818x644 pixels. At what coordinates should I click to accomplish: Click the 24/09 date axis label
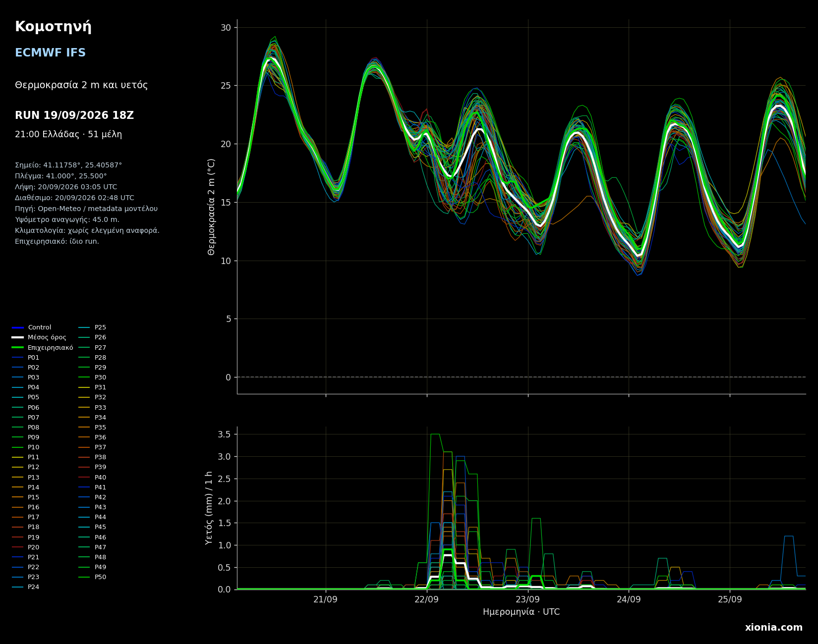pos(629,599)
